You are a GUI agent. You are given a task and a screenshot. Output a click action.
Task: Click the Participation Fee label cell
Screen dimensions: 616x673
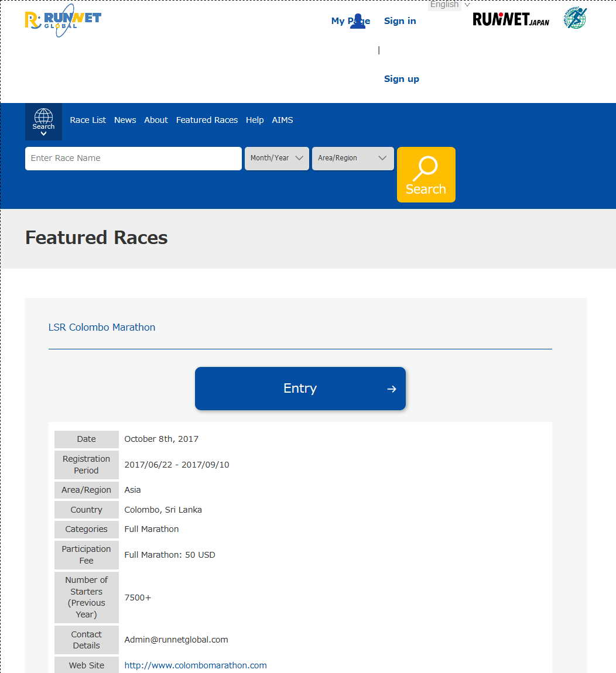point(86,555)
